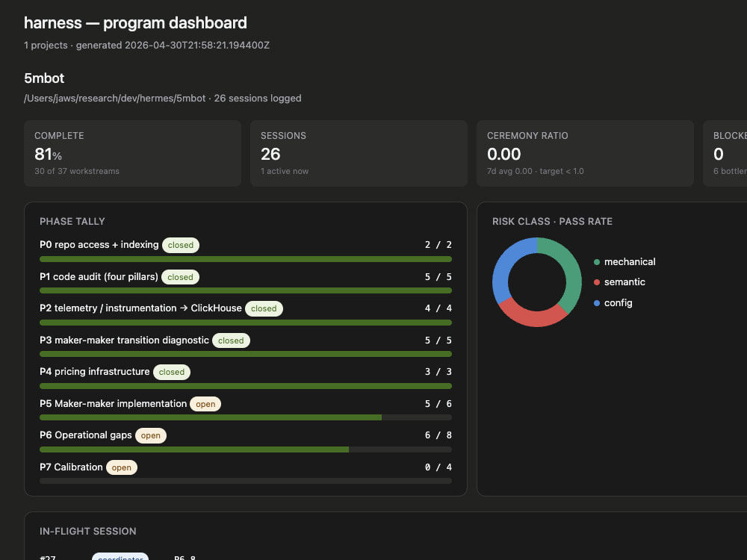Image resolution: width=747 pixels, height=560 pixels.
Task: Click the P4 pricing infrastructure progress bar
Action: (245, 386)
